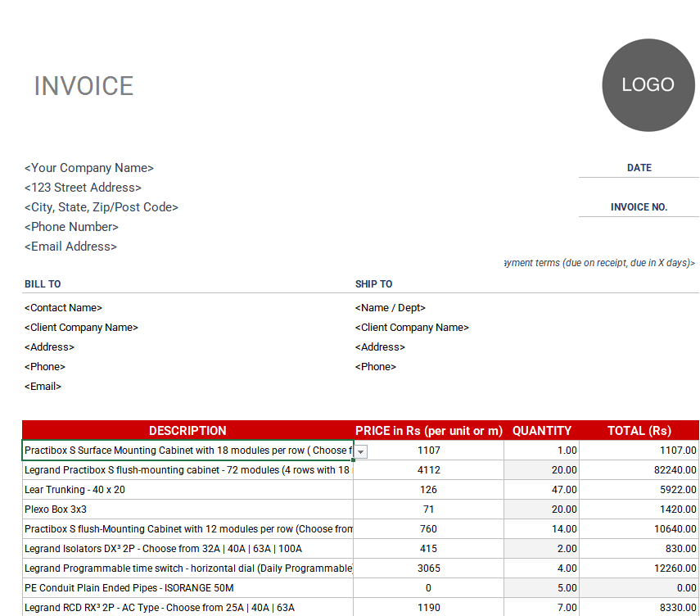Select the <Email Address> company cell
Screen dimensions: 700x616
70,247
